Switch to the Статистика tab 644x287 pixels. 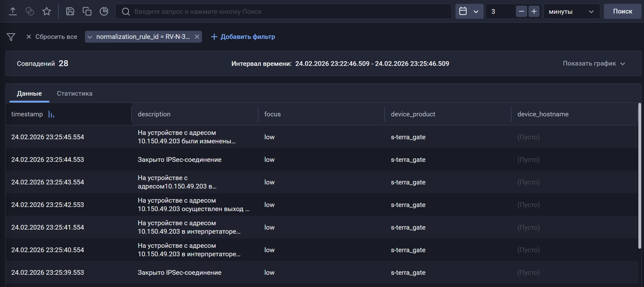coord(75,93)
